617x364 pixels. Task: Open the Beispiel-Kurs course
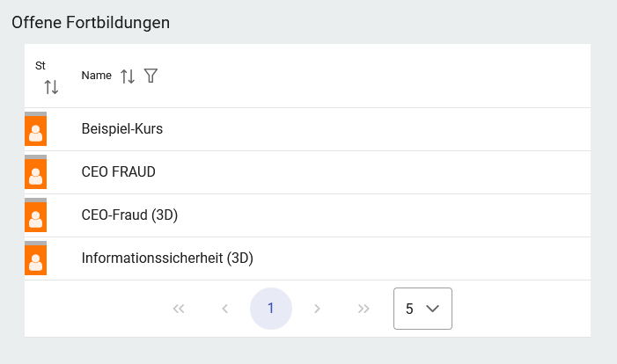coord(122,129)
